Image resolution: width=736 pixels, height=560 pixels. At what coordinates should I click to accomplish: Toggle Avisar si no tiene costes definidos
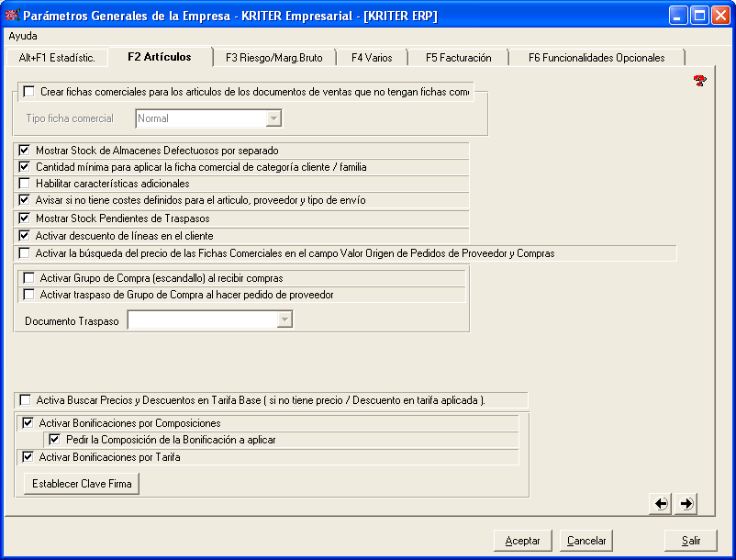25,199
